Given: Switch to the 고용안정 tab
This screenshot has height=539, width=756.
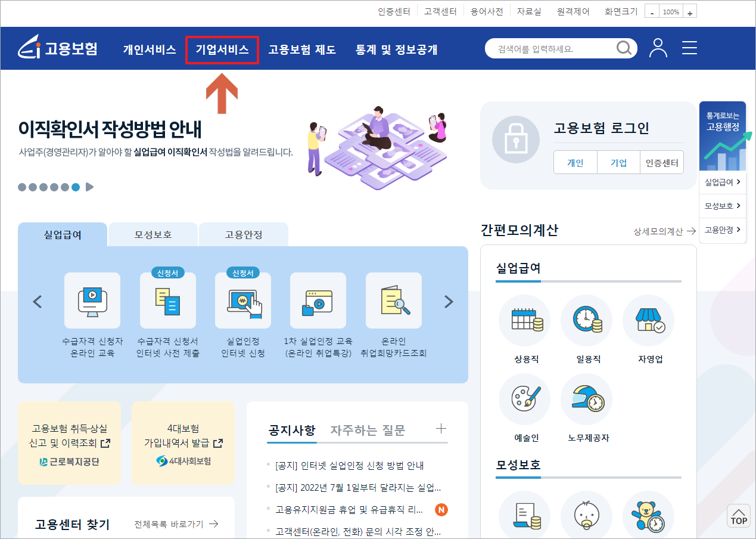Looking at the screenshot, I should (243, 235).
